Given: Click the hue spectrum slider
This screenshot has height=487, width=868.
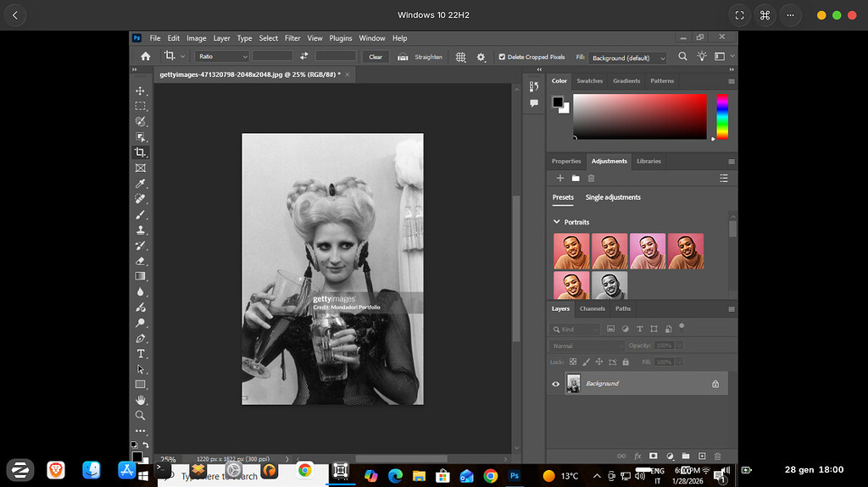Looking at the screenshot, I should 722,116.
